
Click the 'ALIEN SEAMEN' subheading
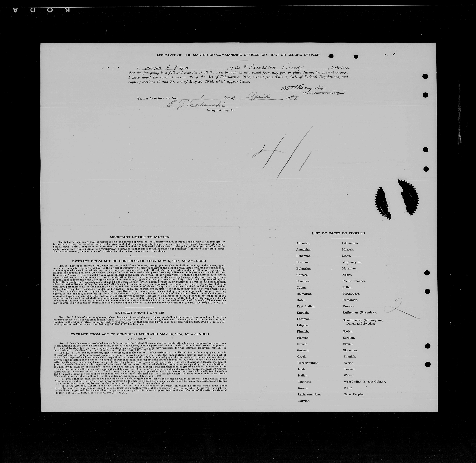click(x=139, y=339)
